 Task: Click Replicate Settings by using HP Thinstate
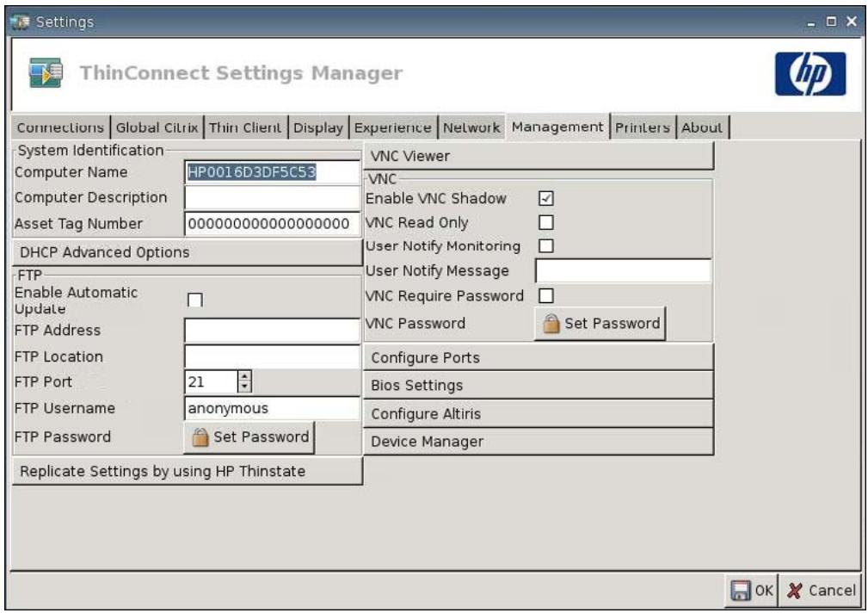188,471
